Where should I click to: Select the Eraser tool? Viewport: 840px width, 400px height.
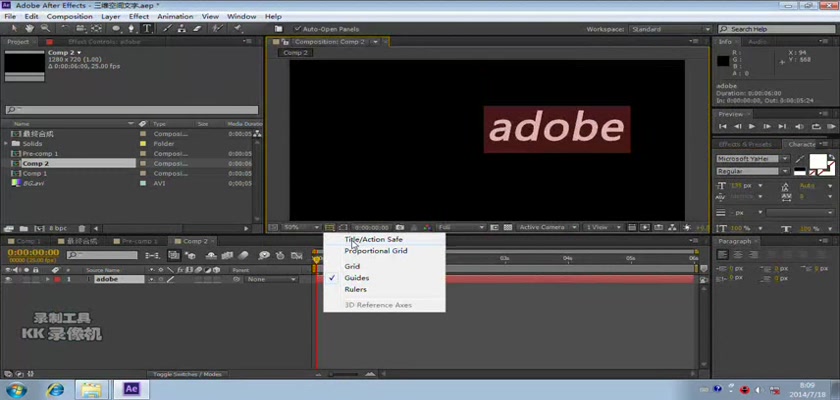click(197, 28)
